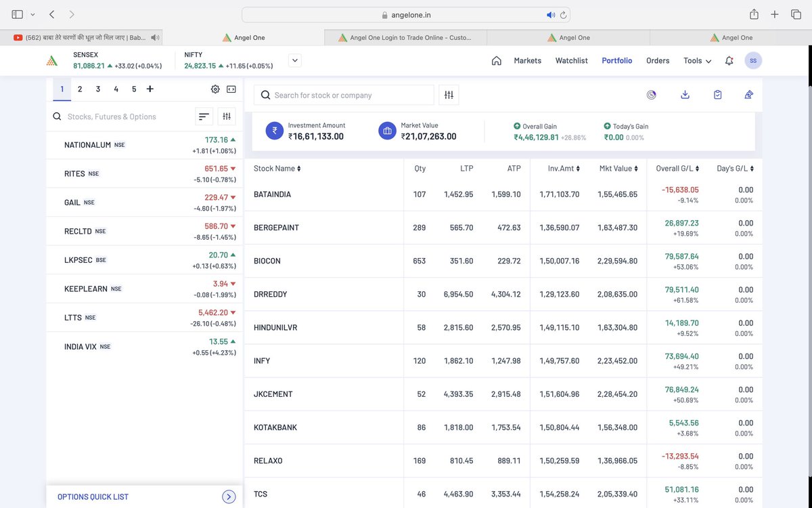Go forward in Safari
Screen dimensions: 812x508
click(72, 14)
